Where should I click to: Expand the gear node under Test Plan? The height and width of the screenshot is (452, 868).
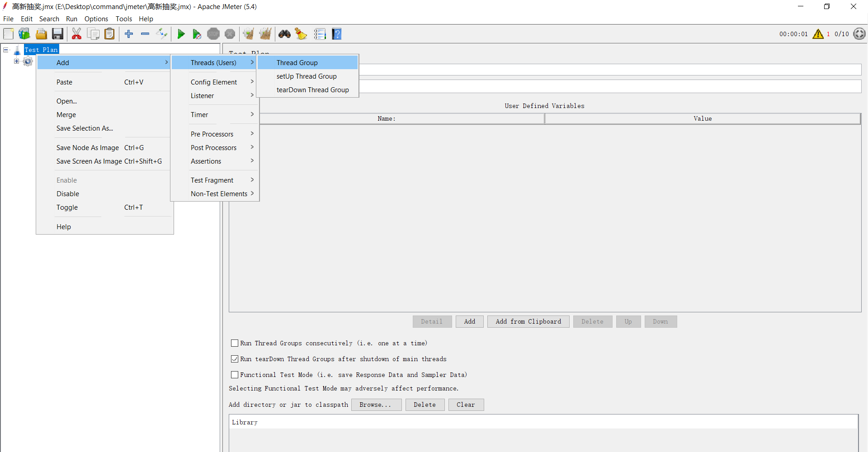coord(17,61)
